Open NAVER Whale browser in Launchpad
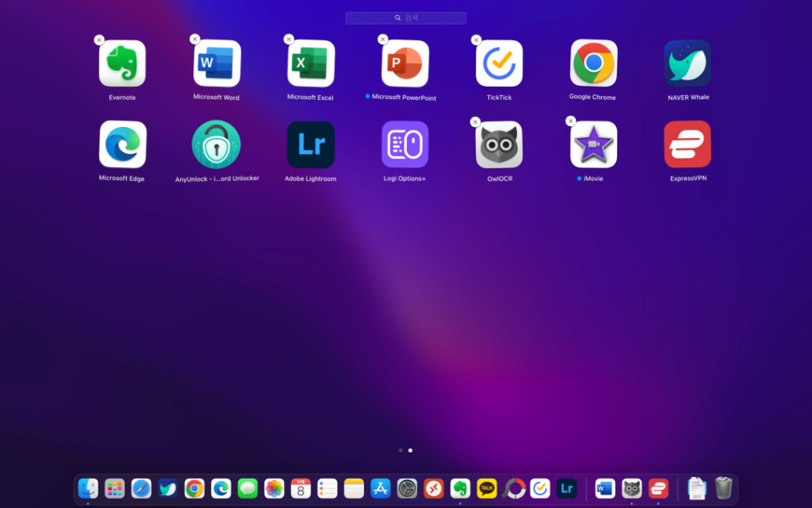 tap(688, 63)
